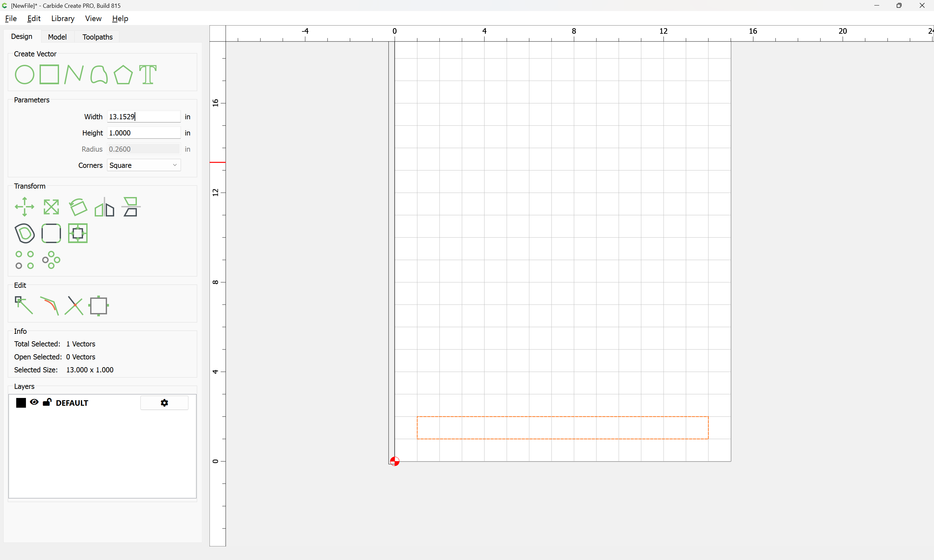
Task: Click the Width input field
Action: pos(144,117)
